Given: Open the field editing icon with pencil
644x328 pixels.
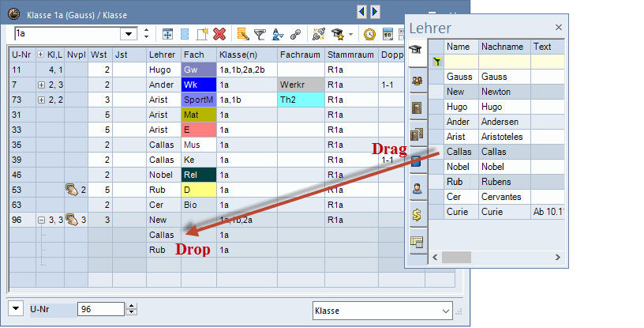Looking at the screenshot, I should coord(243,34).
